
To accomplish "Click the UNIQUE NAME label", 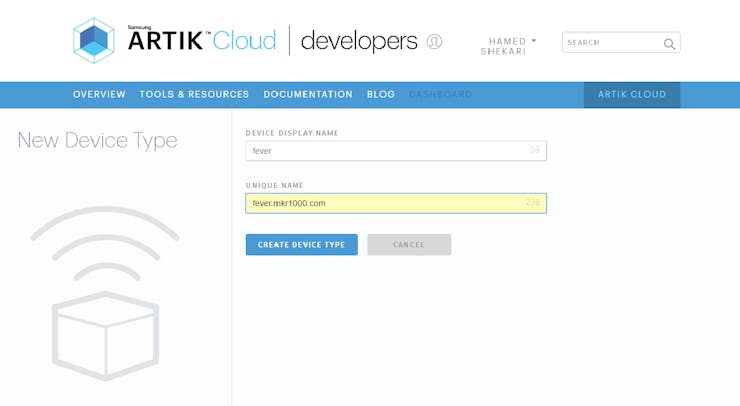I will [275, 186].
